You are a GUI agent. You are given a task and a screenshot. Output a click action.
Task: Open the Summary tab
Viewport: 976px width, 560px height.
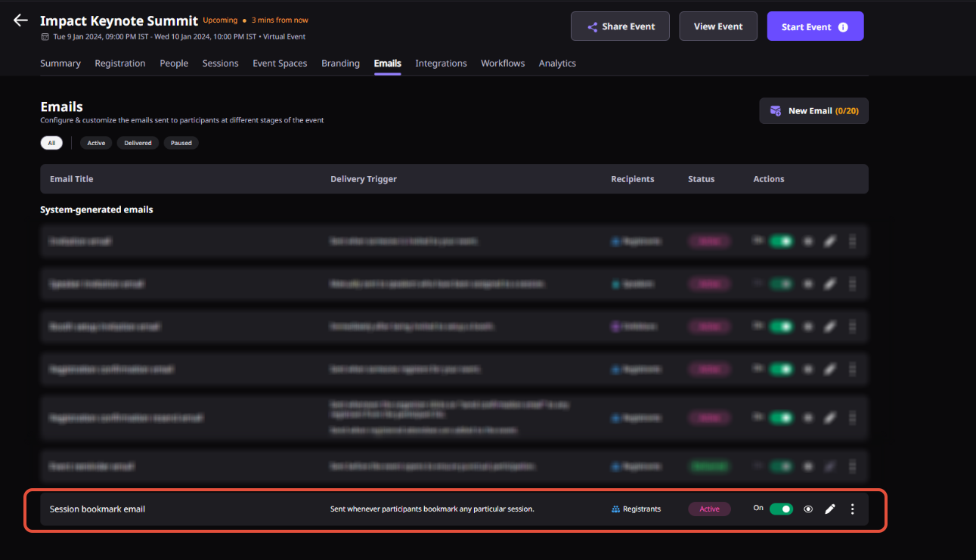pos(60,63)
